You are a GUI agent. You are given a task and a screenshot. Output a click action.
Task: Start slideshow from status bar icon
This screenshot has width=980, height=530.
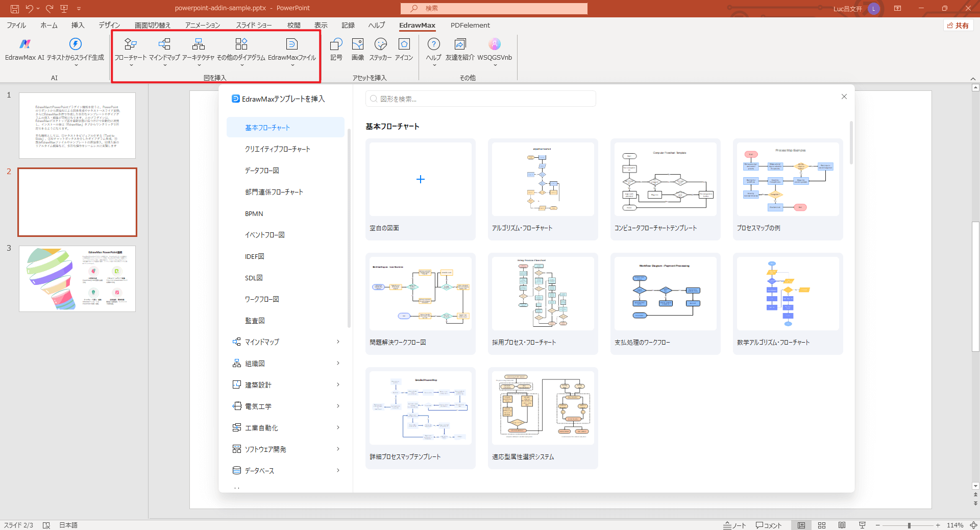pyautogui.click(x=863, y=525)
